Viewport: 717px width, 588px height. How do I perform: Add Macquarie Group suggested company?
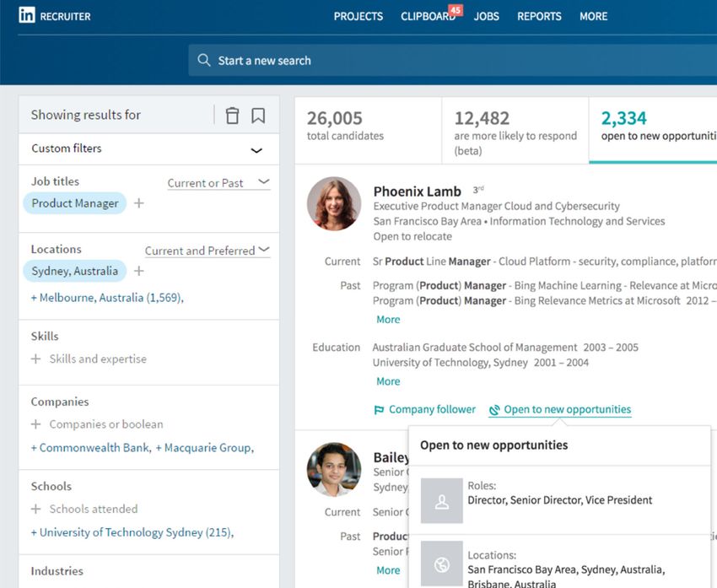point(204,448)
